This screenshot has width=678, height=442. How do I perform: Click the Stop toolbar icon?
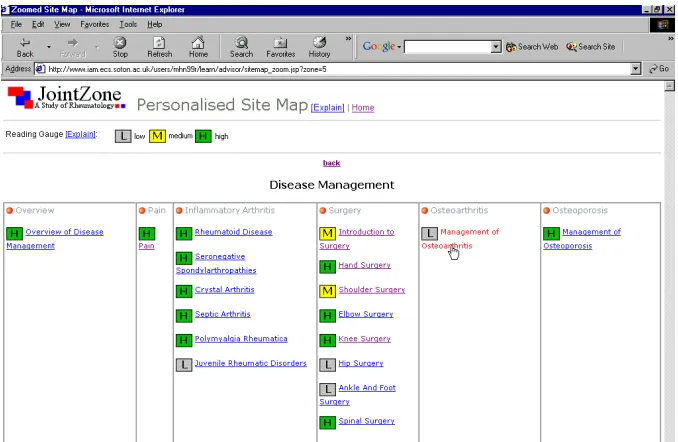click(x=120, y=42)
